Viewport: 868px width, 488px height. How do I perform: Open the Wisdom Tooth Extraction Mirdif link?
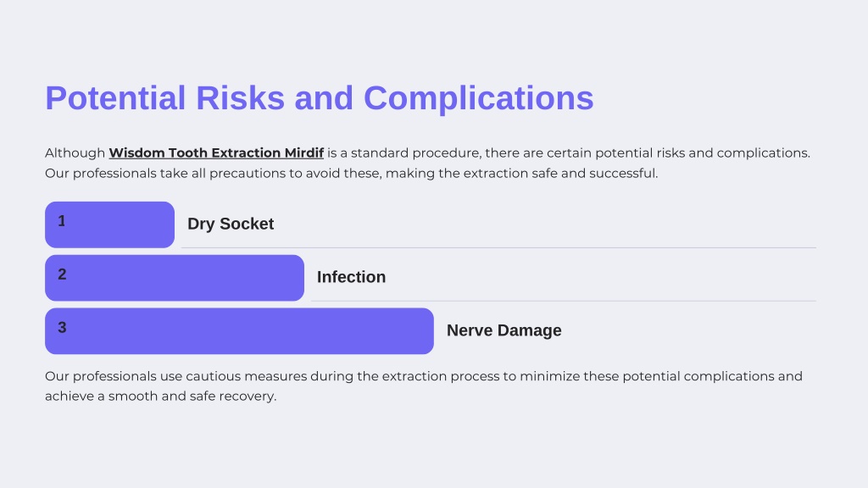[216, 152]
